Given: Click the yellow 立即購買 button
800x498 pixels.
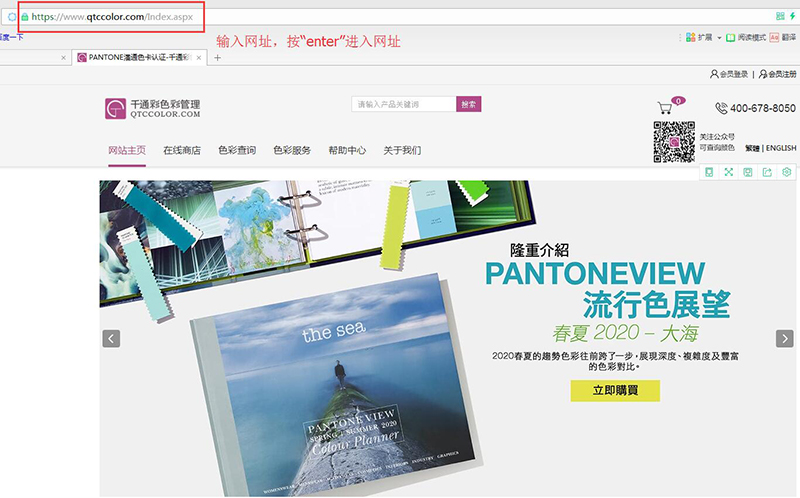Looking at the screenshot, I should (x=615, y=390).
